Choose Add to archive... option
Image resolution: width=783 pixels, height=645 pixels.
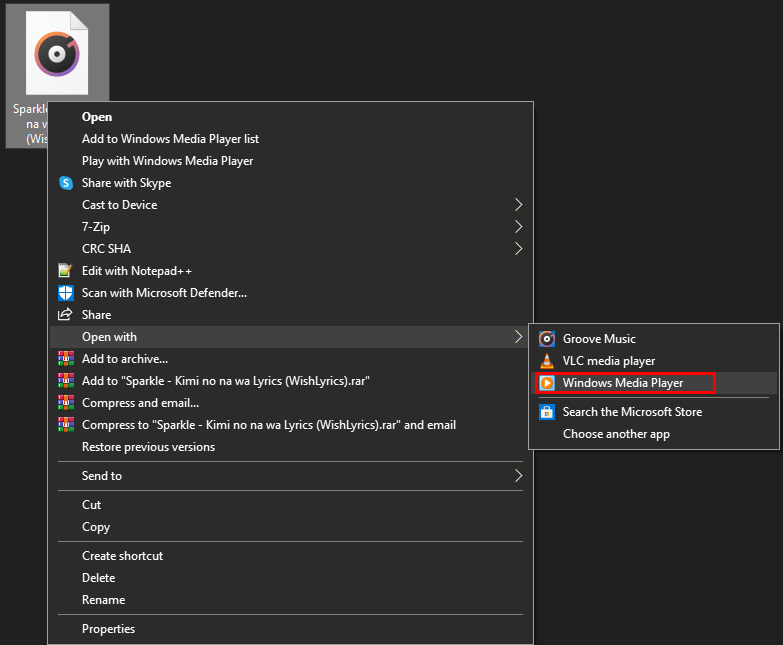point(291,359)
